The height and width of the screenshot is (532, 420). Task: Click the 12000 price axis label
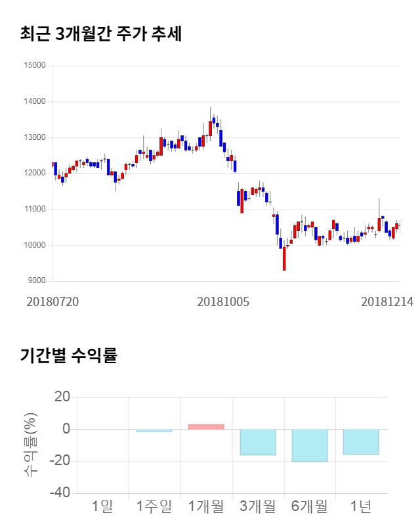pyautogui.click(x=34, y=173)
